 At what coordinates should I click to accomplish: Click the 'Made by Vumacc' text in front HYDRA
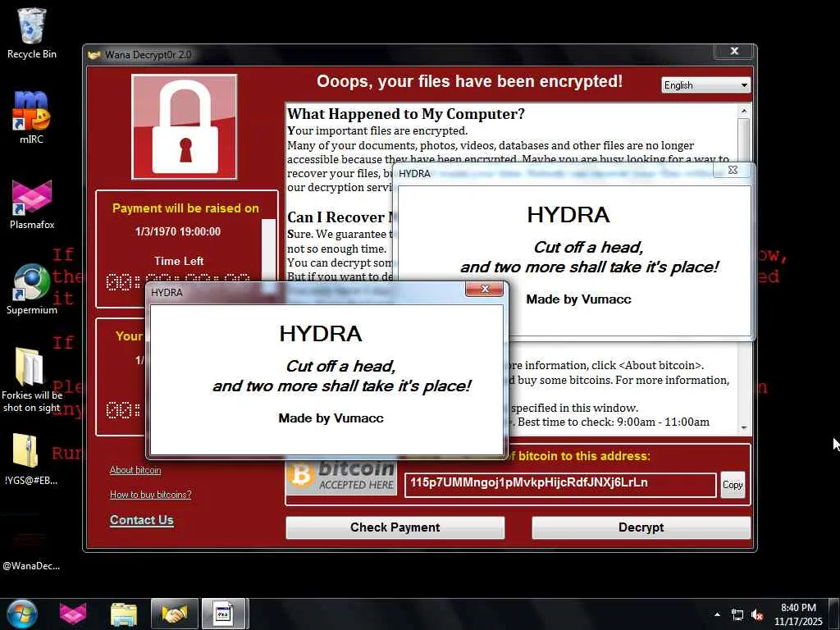331,418
